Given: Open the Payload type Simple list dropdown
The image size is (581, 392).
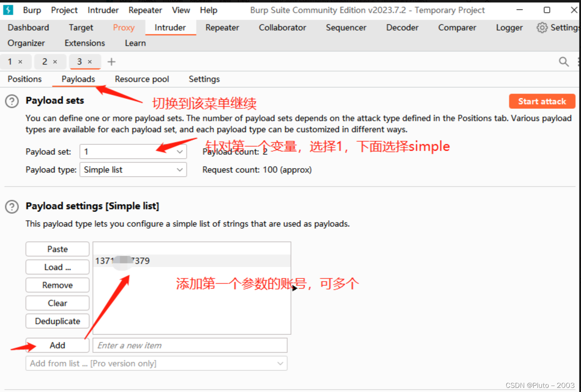Looking at the screenshot, I should coord(133,170).
